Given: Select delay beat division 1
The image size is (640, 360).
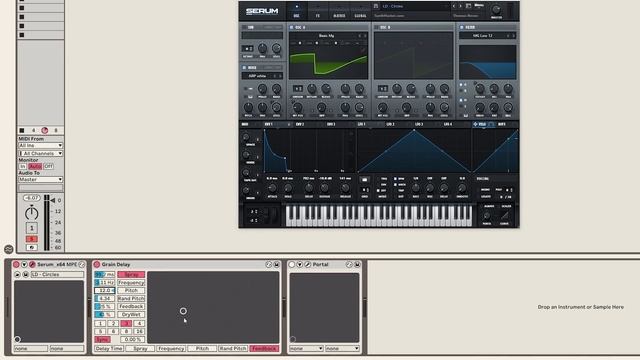Looking at the screenshot, I should 100,323.
